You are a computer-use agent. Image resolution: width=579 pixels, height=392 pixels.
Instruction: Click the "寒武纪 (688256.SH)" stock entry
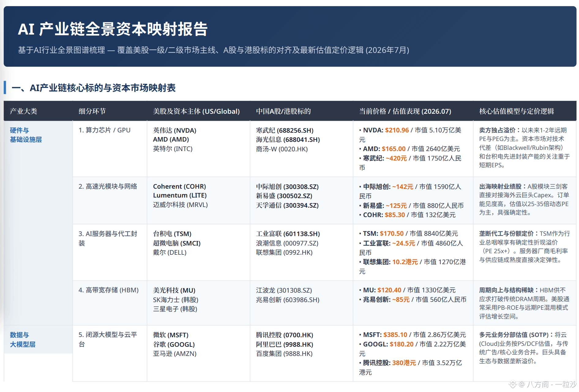tap(285, 131)
